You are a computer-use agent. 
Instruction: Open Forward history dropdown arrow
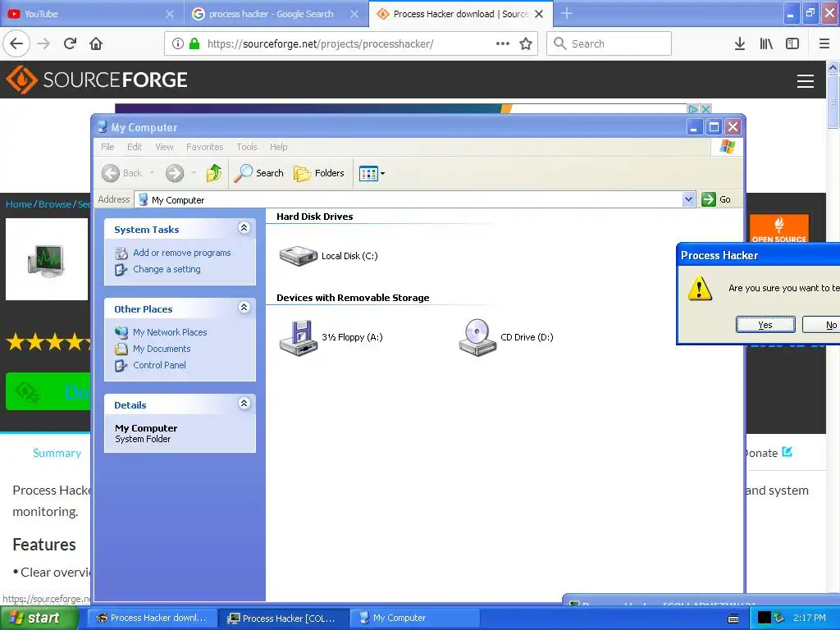(x=194, y=173)
